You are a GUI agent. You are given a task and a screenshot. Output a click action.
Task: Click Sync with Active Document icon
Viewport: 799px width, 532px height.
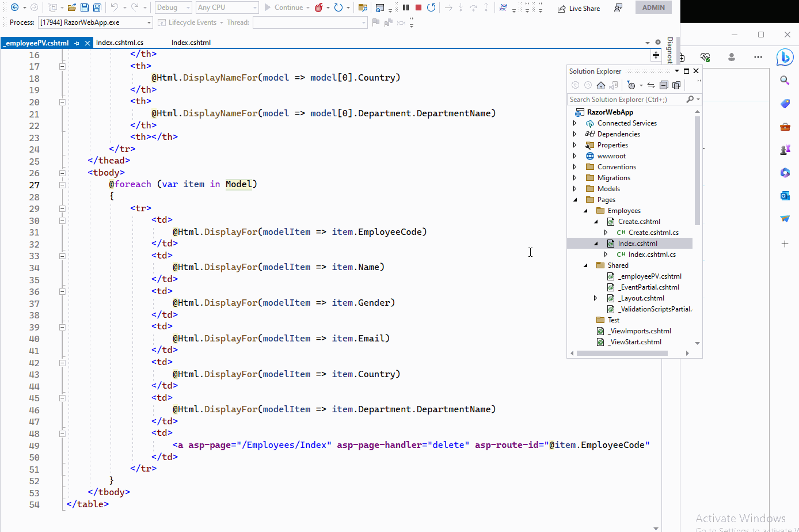(651, 85)
